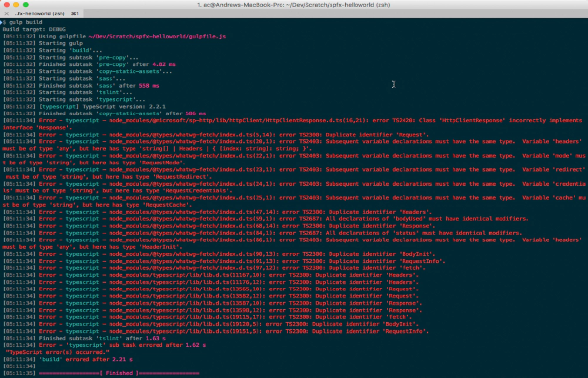The image size is (588, 378).
Task: Click the 'Build target: DEBUG' line
Action: [x=34, y=29]
